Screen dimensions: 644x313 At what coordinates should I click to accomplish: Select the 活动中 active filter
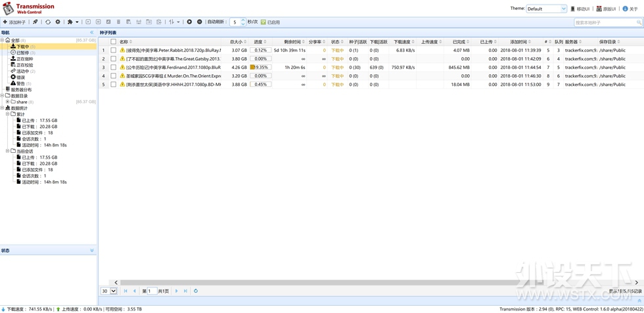point(22,71)
